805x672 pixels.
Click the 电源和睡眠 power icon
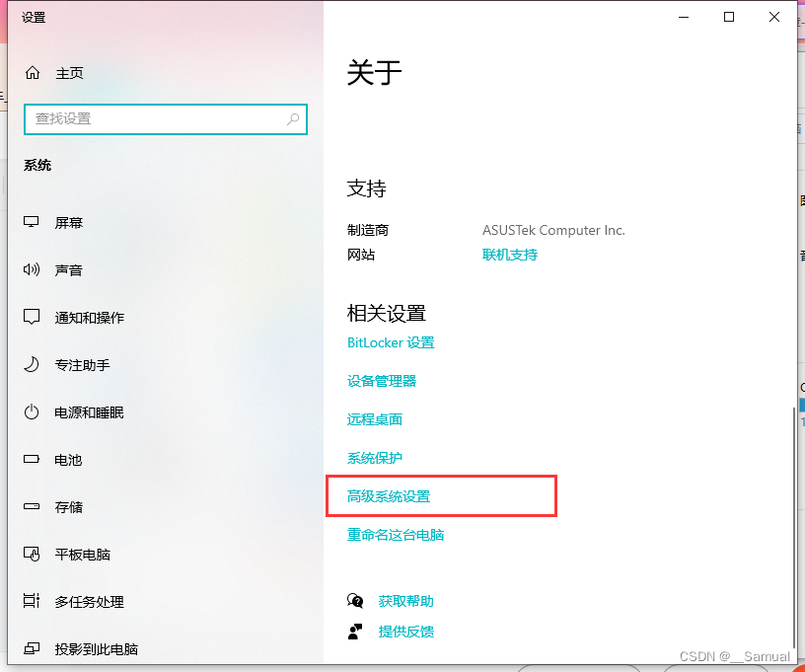(x=32, y=411)
